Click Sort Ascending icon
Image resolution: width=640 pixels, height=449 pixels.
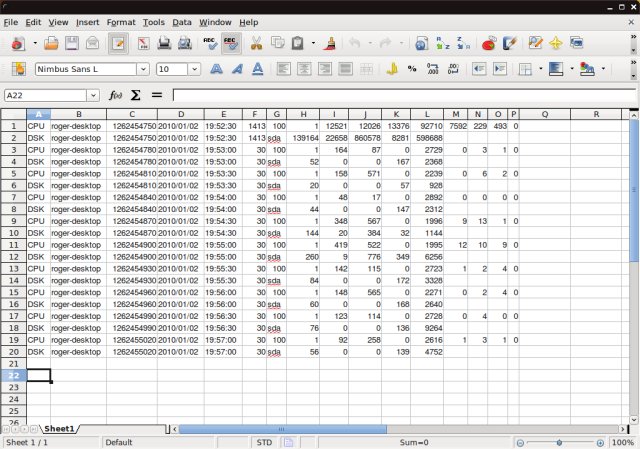tap(442, 43)
